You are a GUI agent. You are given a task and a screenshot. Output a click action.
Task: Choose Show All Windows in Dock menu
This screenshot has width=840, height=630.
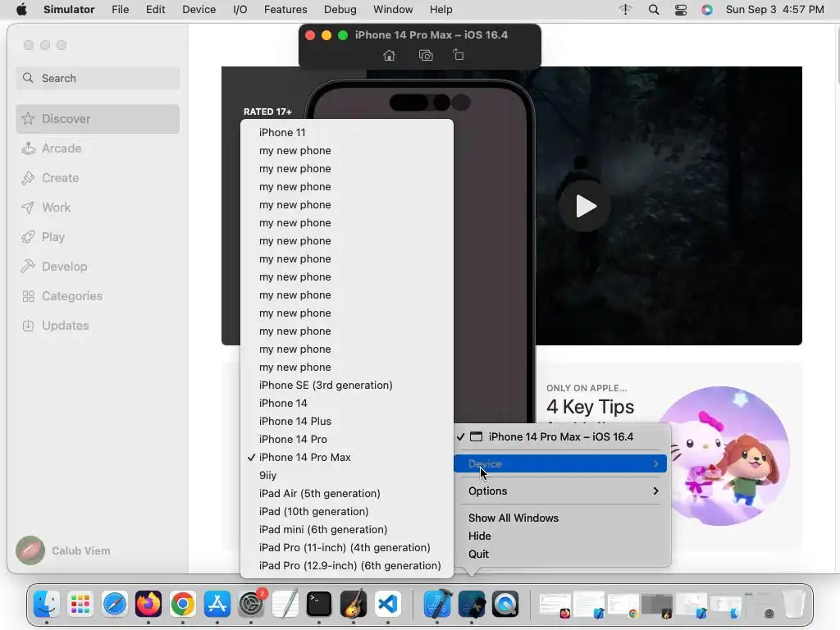click(x=560, y=518)
